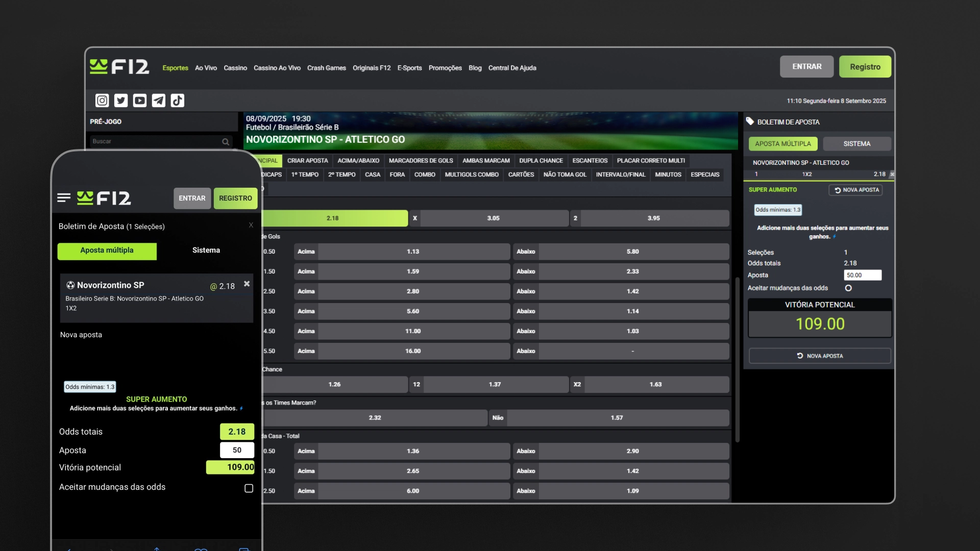Click the F12 logo in the header
The height and width of the screenshot is (551, 980).
pyautogui.click(x=119, y=66)
